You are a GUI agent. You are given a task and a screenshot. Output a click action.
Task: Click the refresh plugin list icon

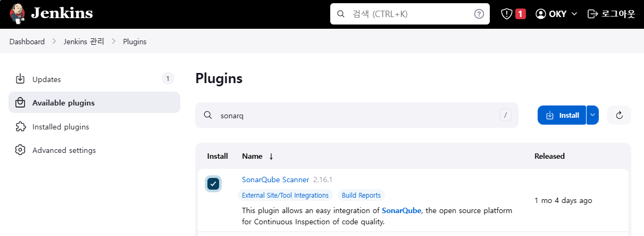pyautogui.click(x=619, y=115)
